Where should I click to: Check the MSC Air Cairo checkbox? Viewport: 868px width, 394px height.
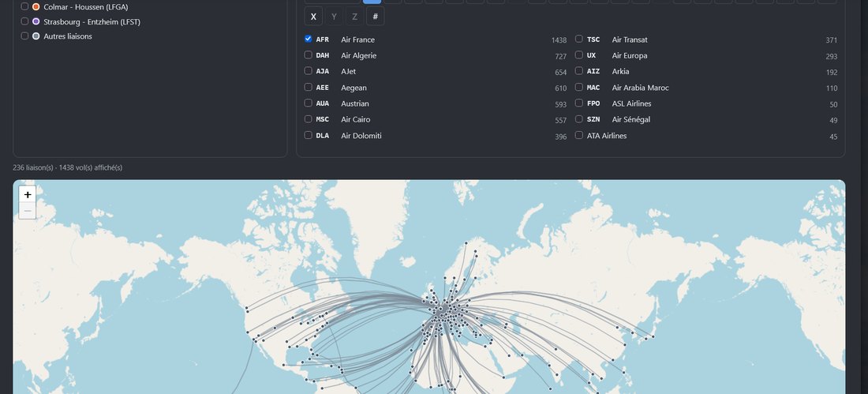pyautogui.click(x=309, y=119)
